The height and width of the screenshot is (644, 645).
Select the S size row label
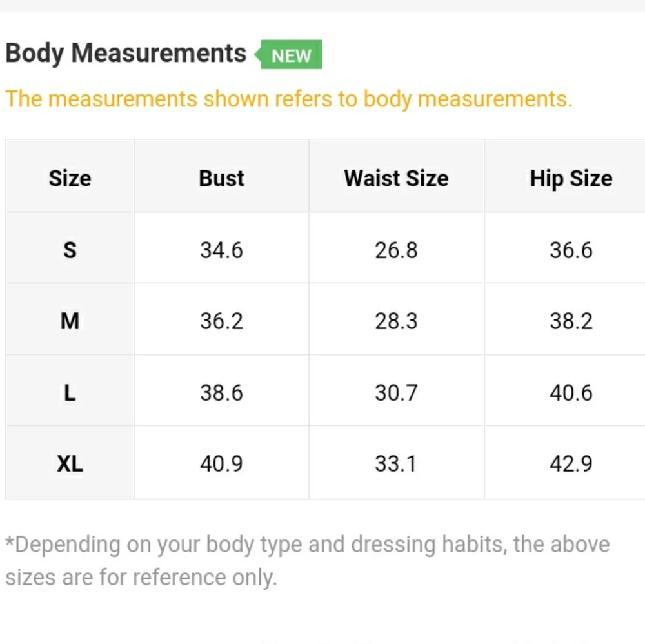70,250
